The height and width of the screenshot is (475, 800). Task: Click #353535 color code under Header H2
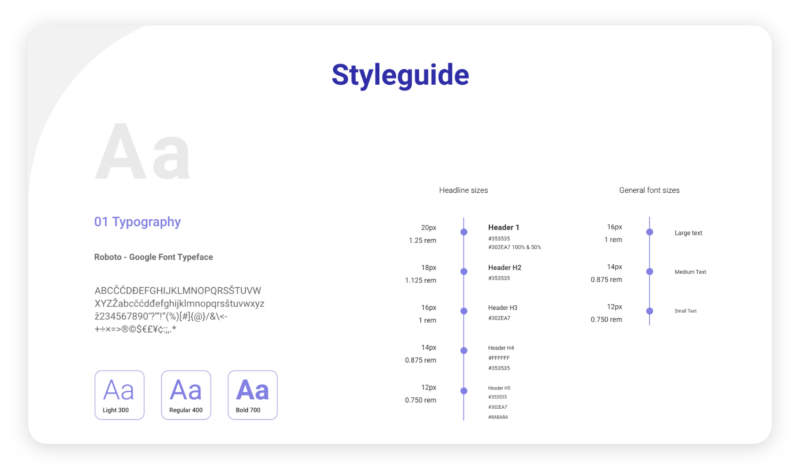499,278
